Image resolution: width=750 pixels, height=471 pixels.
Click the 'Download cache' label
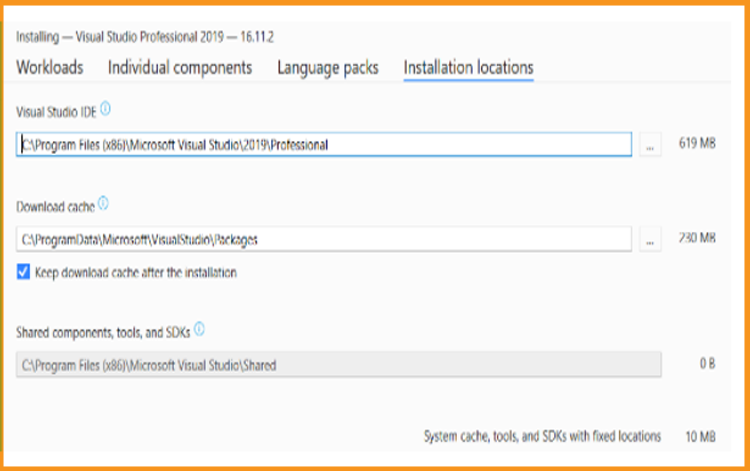55,207
